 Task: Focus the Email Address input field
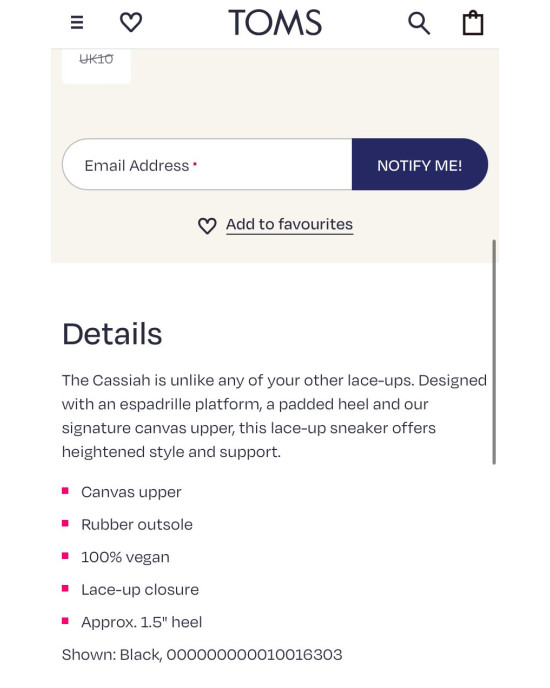click(207, 165)
